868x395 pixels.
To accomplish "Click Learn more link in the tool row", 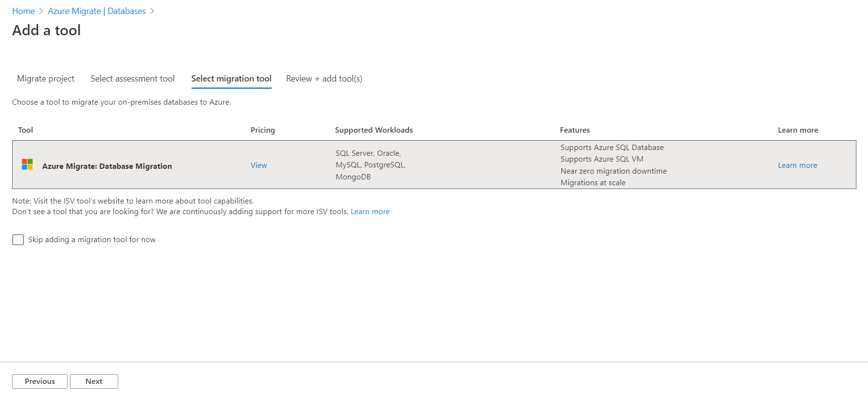I will point(797,165).
